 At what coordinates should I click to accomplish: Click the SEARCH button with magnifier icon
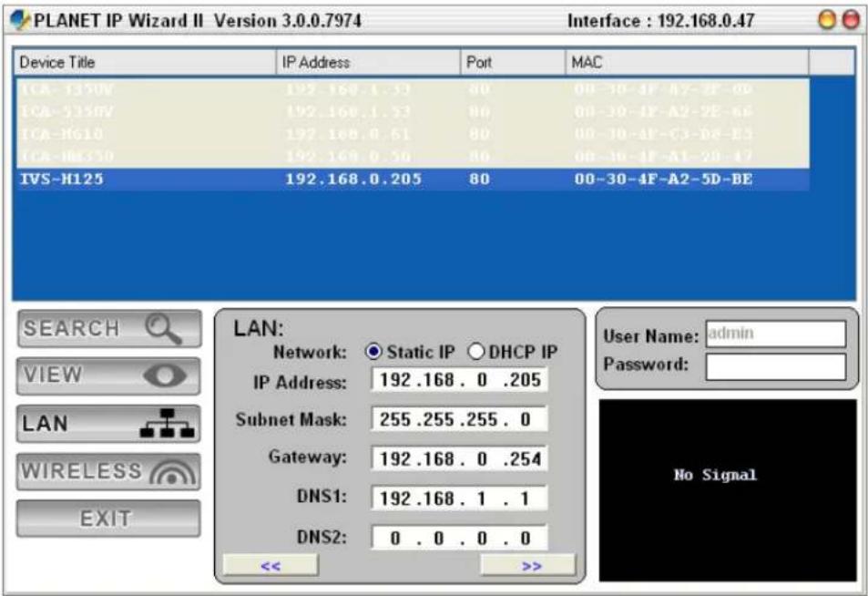click(109, 328)
